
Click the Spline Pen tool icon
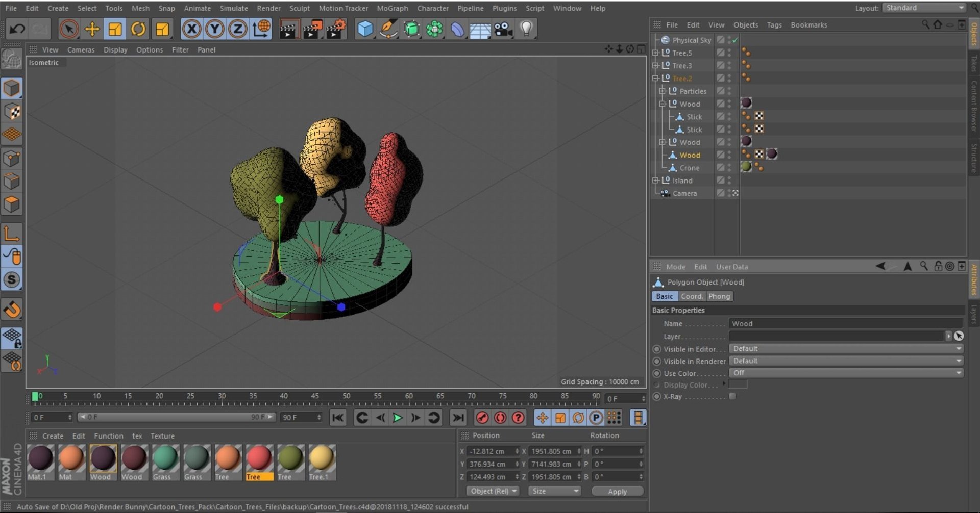click(x=388, y=29)
